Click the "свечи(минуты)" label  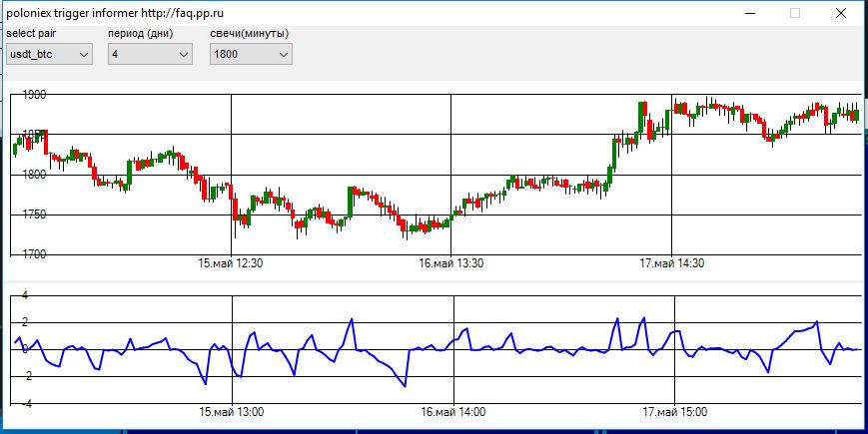[x=250, y=34]
